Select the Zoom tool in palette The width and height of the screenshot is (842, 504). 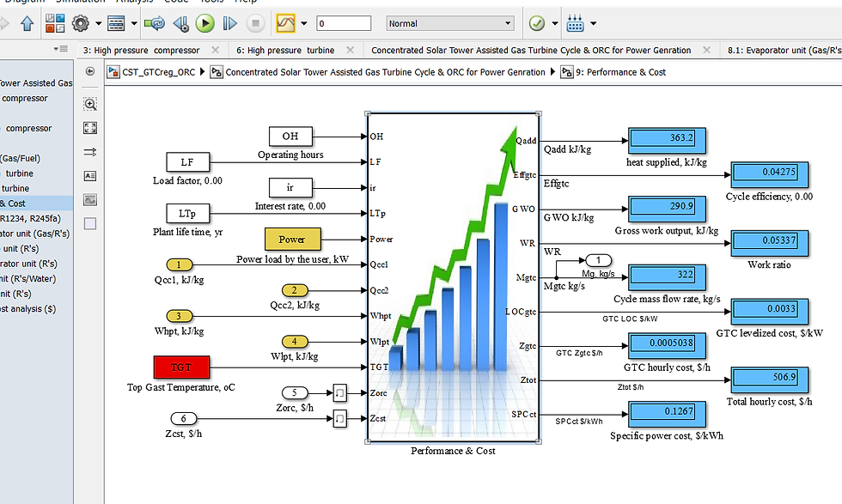click(x=90, y=104)
